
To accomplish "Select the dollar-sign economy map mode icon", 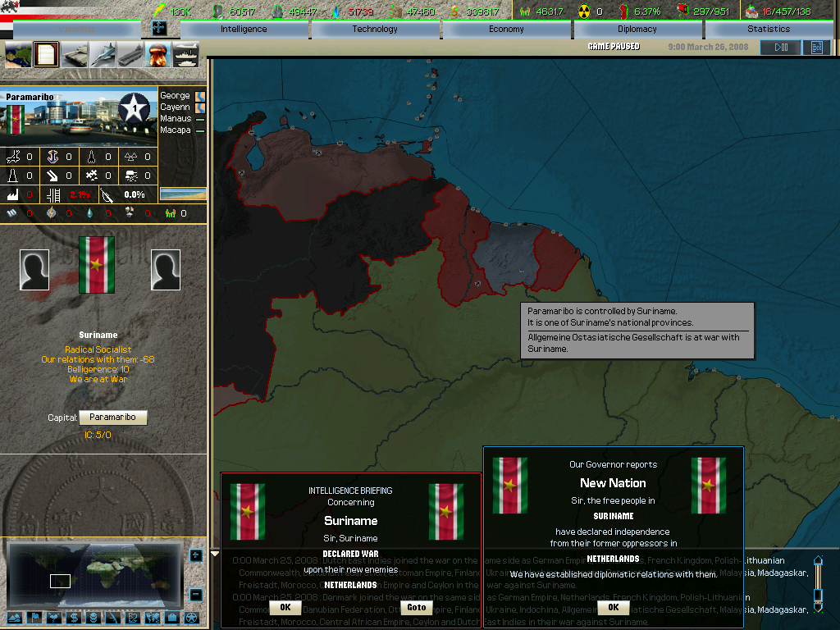I will pyautogui.click(x=75, y=618).
